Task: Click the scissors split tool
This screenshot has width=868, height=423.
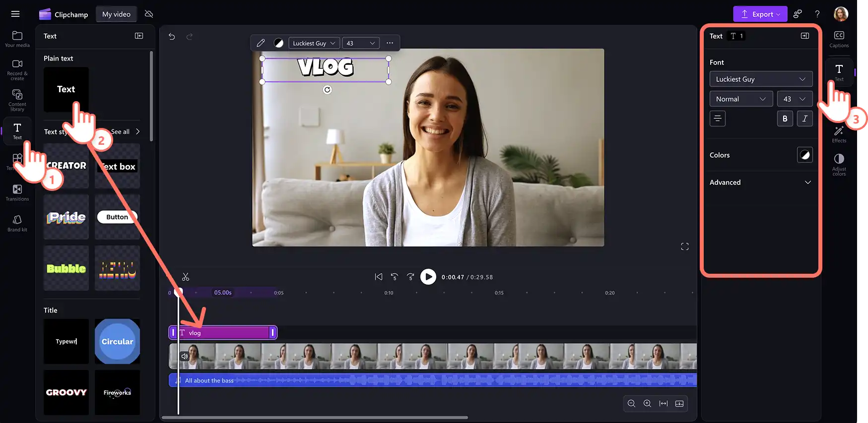Action: [186, 277]
